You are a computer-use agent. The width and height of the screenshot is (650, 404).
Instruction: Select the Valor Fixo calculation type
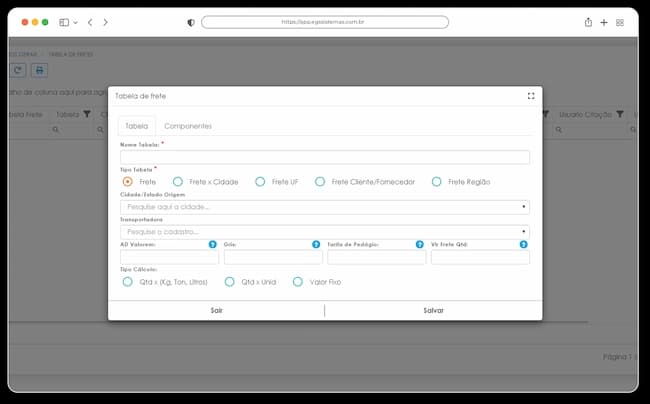click(298, 282)
